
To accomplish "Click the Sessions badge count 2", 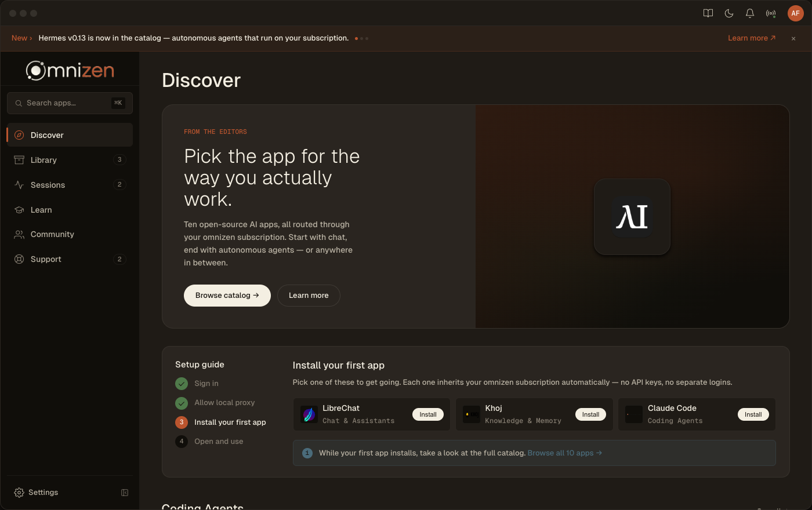I will pyautogui.click(x=119, y=185).
